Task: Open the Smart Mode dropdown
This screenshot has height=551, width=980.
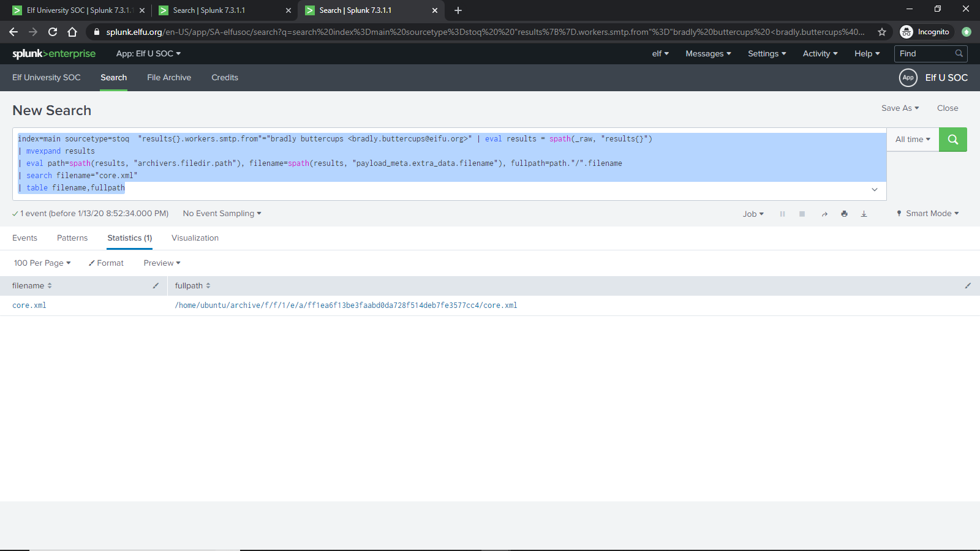Action: 928,214
